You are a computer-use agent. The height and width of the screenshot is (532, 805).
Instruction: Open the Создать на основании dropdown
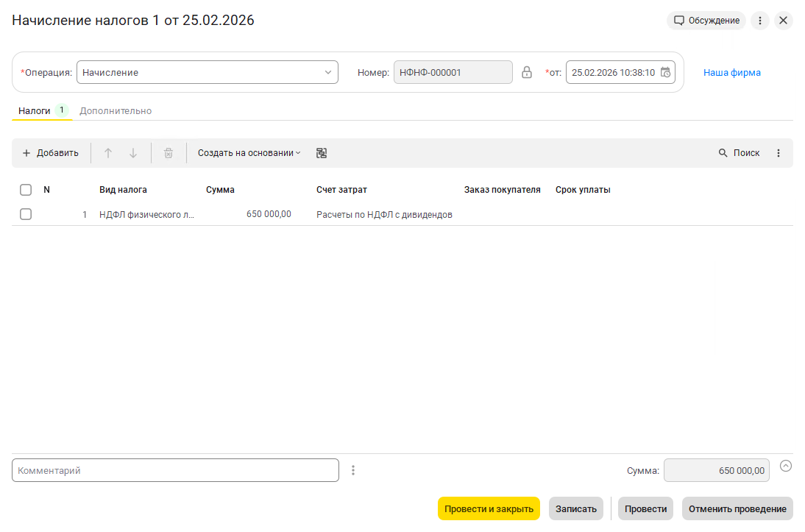point(249,153)
